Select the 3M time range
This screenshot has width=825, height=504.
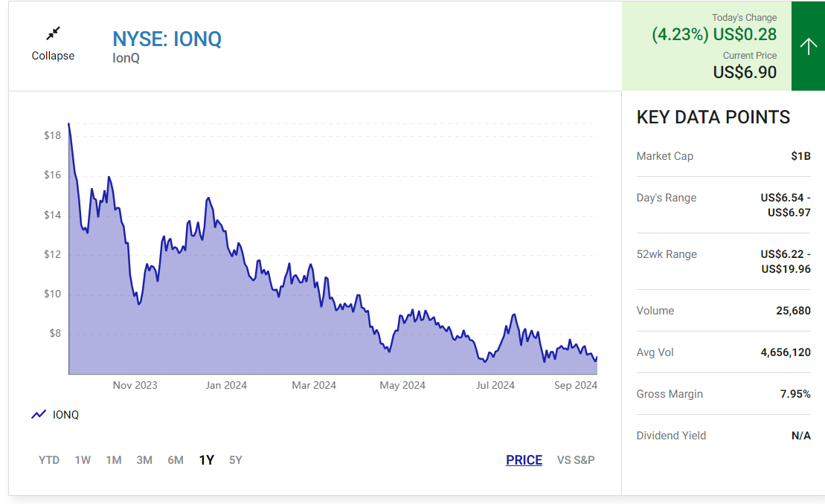pyautogui.click(x=144, y=460)
